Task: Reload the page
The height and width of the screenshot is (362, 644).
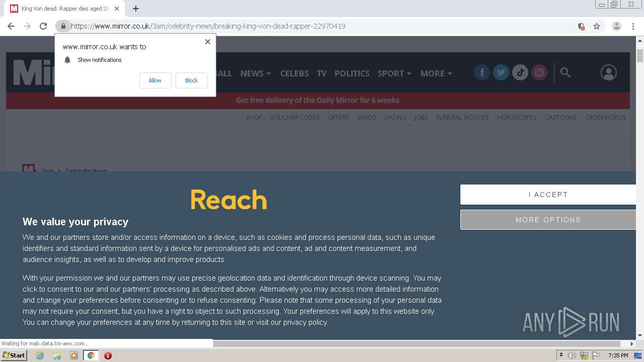Action: (x=43, y=26)
